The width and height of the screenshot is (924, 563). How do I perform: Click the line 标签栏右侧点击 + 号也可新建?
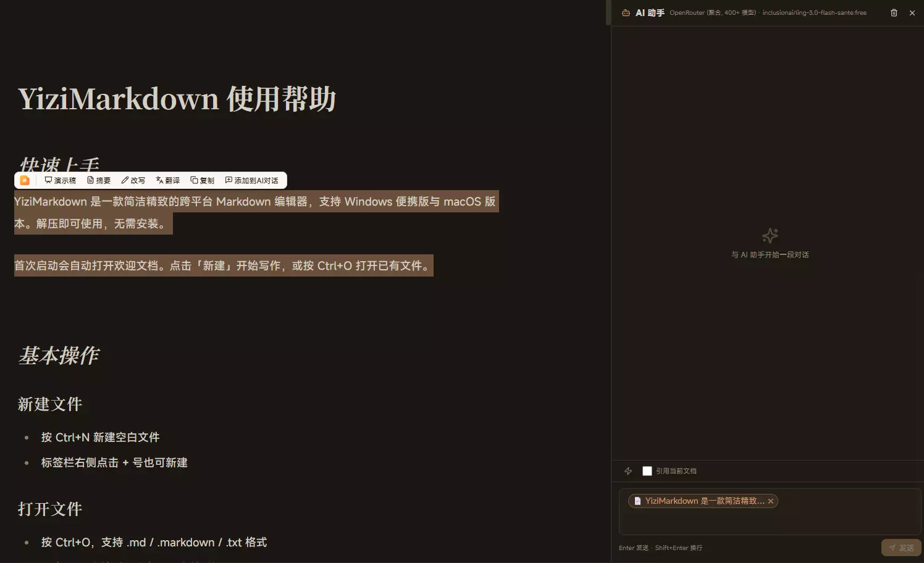tap(114, 462)
